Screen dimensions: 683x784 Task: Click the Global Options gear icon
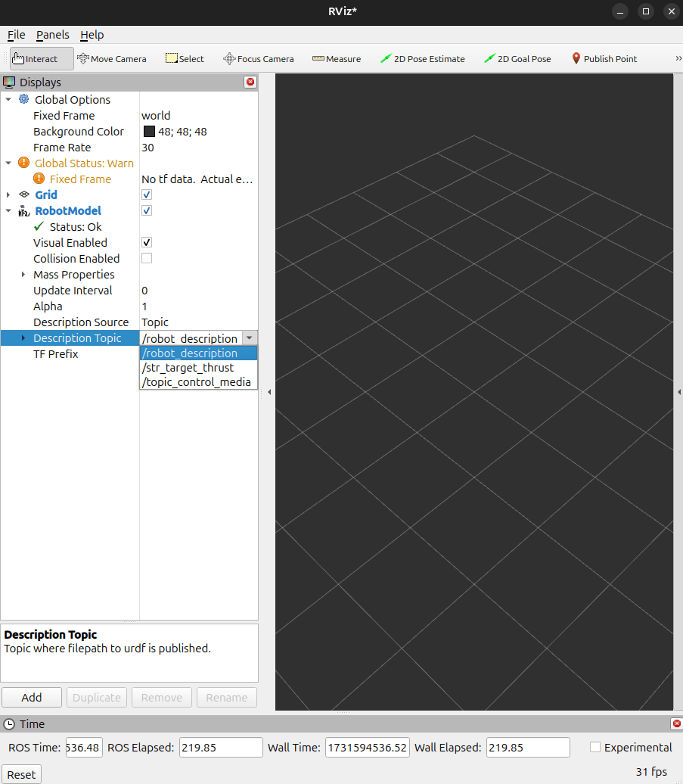click(x=23, y=99)
